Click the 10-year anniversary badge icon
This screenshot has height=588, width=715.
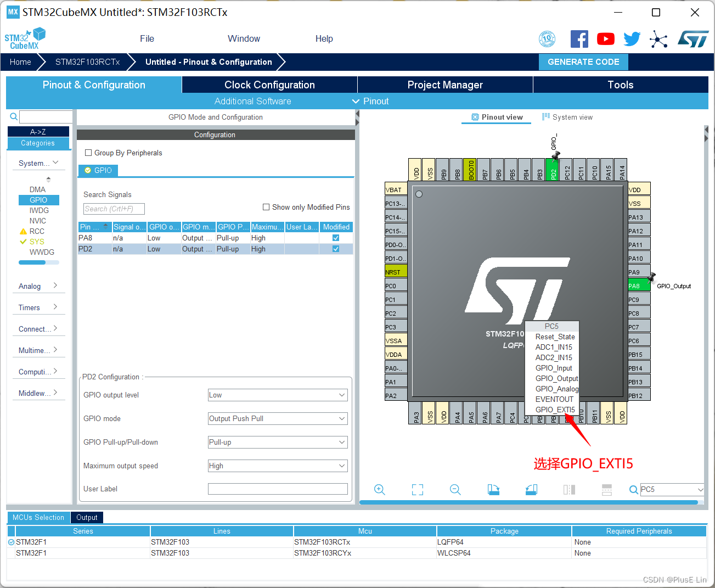(x=547, y=39)
